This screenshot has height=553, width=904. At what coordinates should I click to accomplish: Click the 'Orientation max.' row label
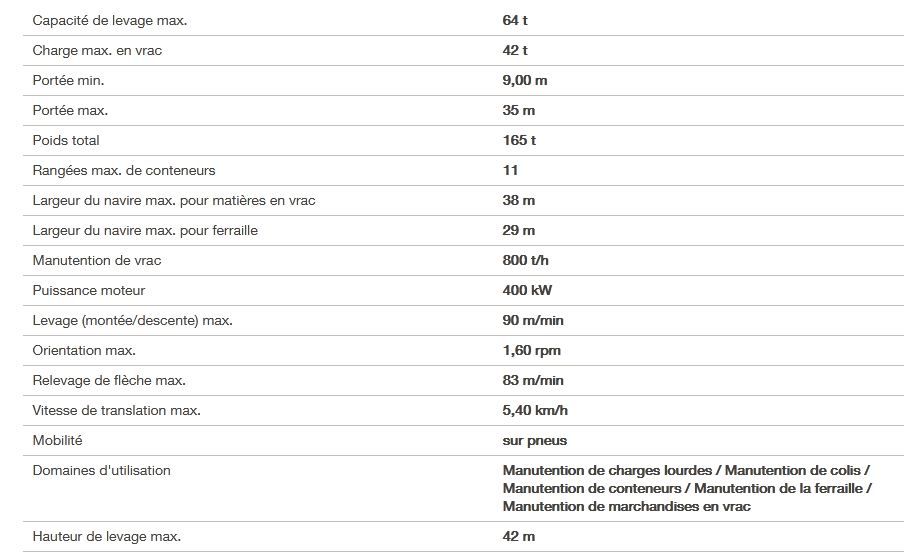pyautogui.click(x=84, y=350)
